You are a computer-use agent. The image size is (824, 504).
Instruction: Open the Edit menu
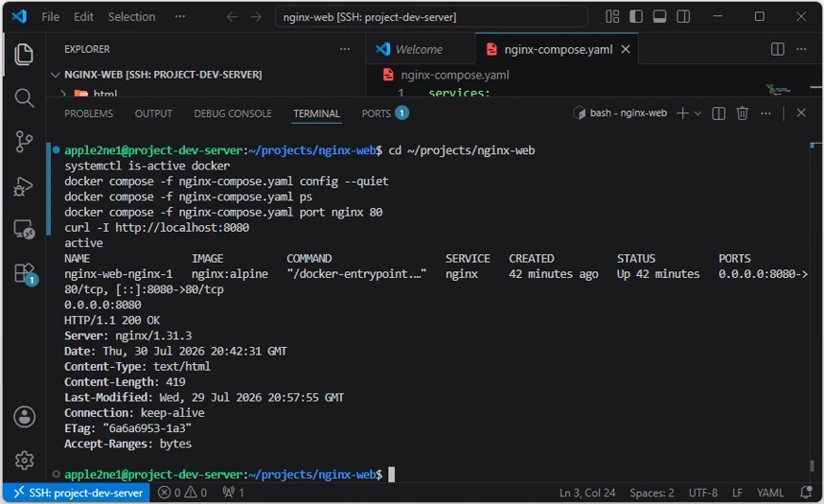click(83, 17)
